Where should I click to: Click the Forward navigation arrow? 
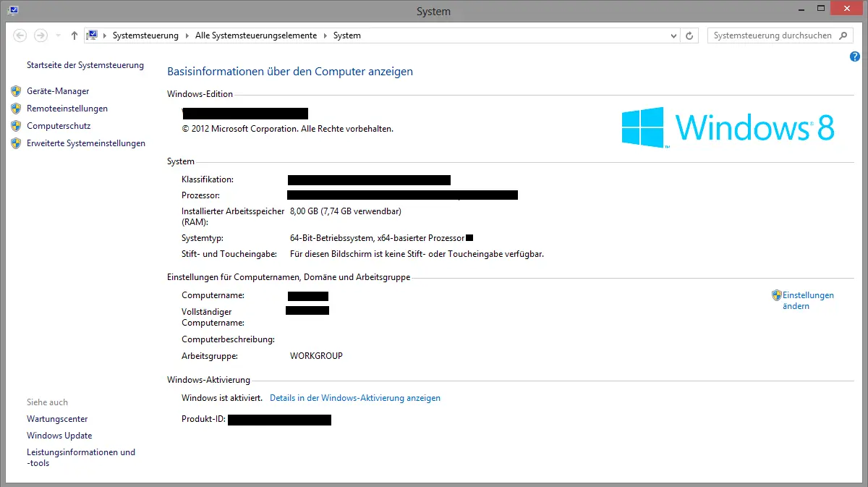point(41,35)
